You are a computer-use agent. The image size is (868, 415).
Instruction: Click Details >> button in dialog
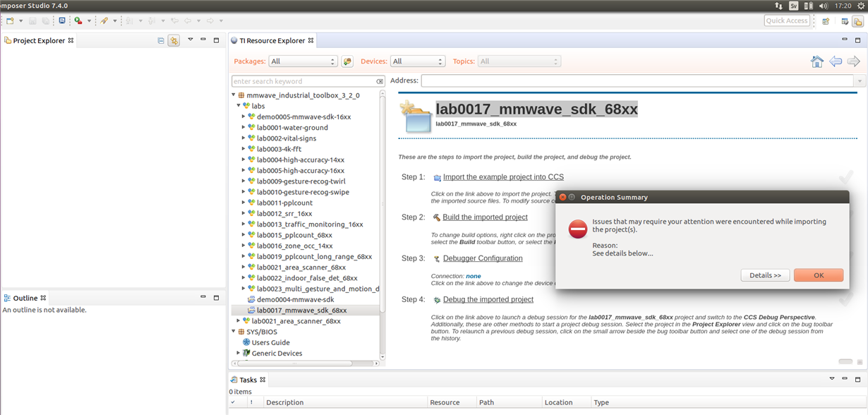765,275
